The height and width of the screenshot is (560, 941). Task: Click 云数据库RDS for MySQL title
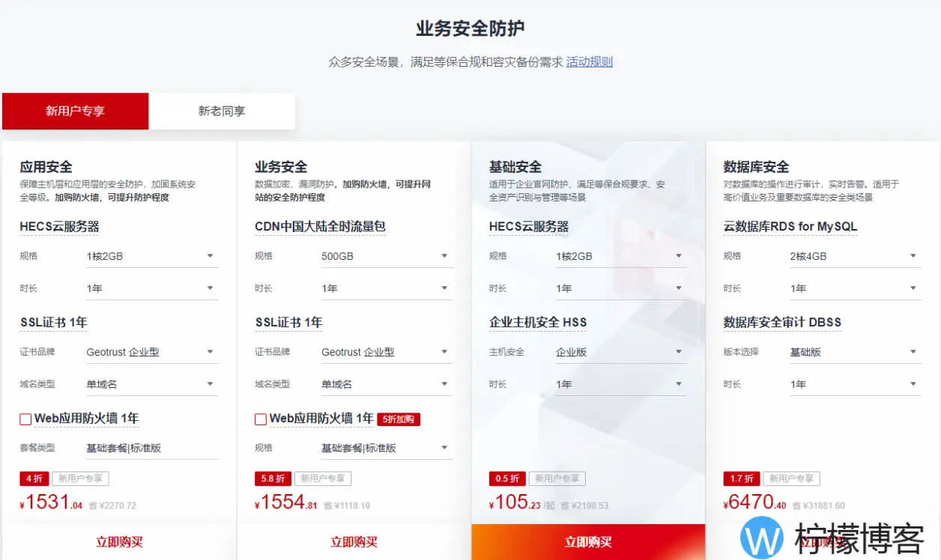coord(790,227)
